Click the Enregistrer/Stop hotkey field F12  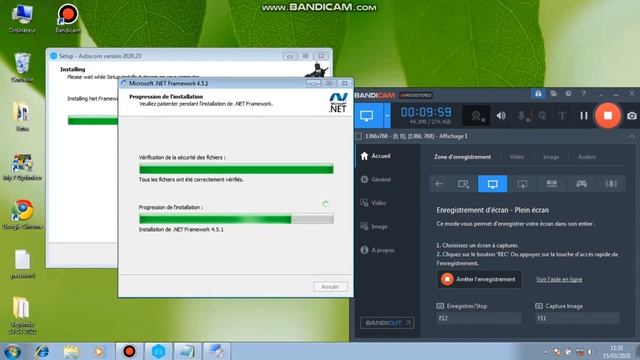(478, 318)
